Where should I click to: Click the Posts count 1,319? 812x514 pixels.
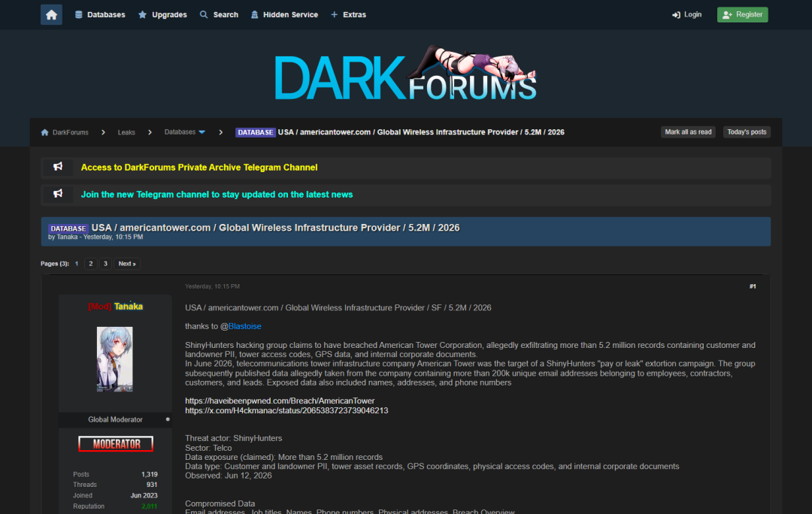149,474
